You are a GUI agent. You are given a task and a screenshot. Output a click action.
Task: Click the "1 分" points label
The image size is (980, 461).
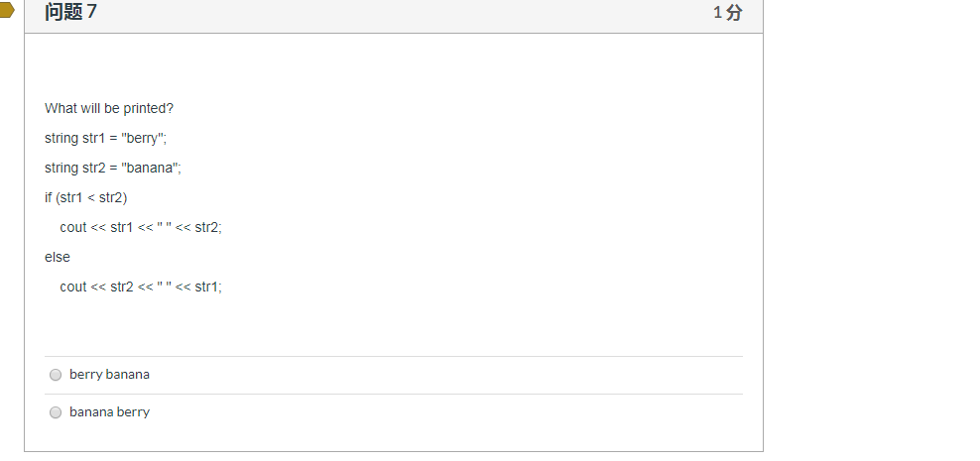click(727, 12)
